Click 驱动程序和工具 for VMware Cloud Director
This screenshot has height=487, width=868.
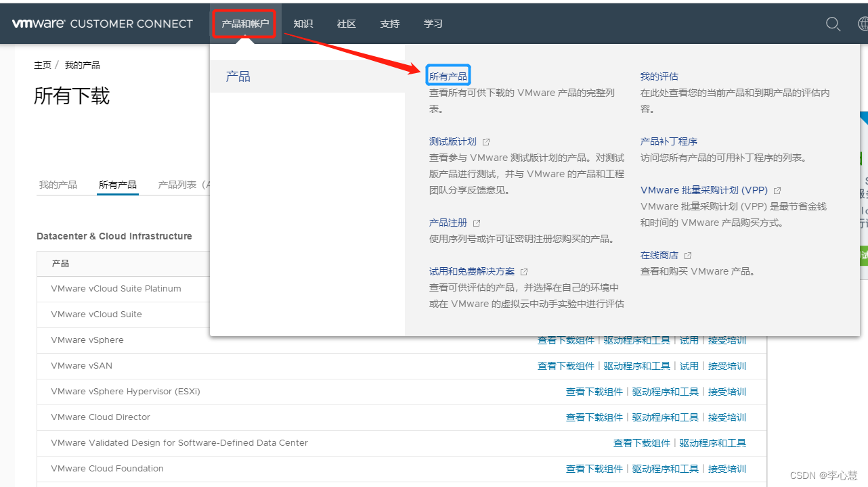[666, 417]
